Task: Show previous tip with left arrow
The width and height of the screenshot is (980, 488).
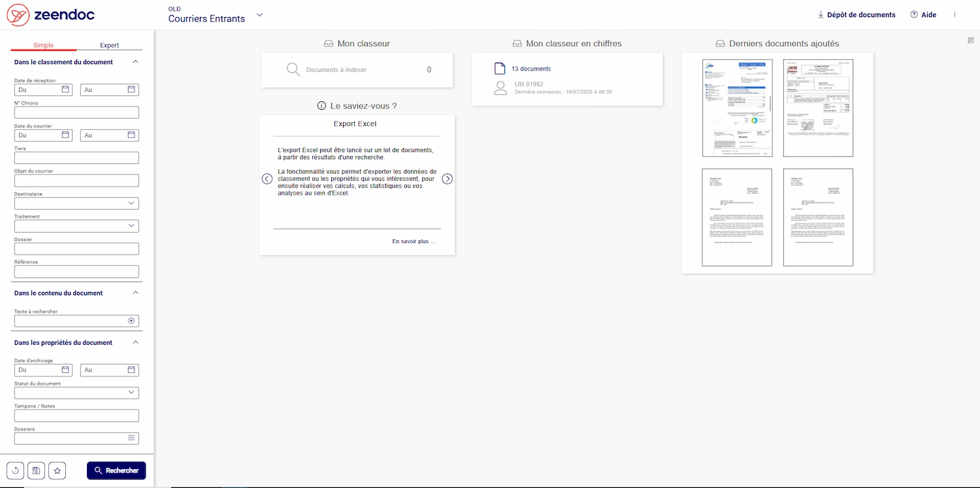Action: pyautogui.click(x=267, y=179)
